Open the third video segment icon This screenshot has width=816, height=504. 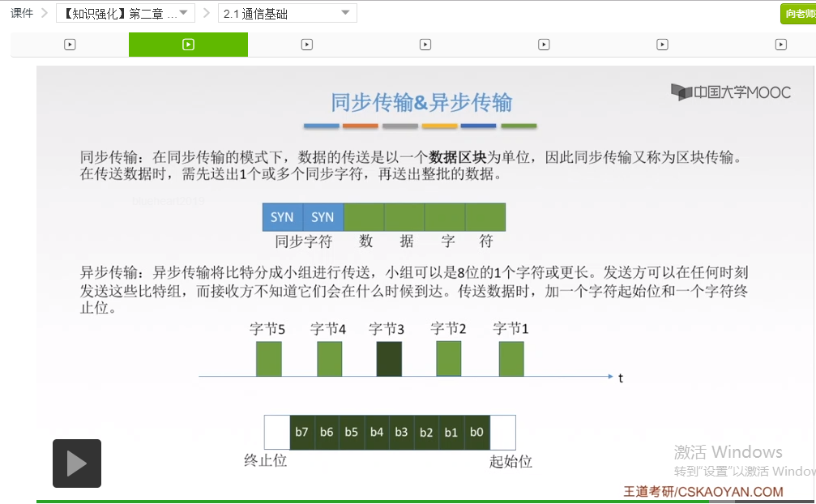(x=307, y=45)
